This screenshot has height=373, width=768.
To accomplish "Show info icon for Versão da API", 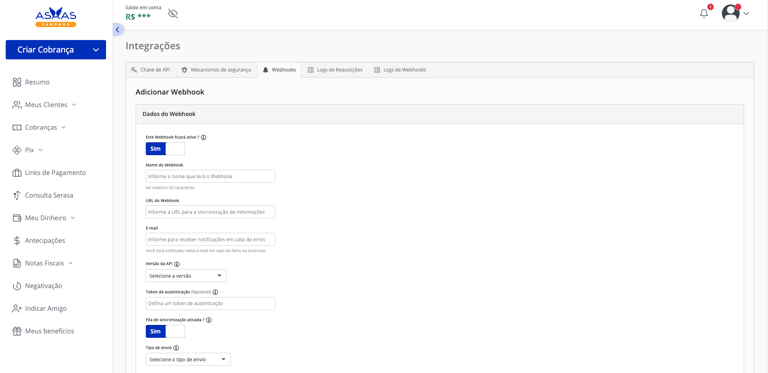I will pos(177,264).
